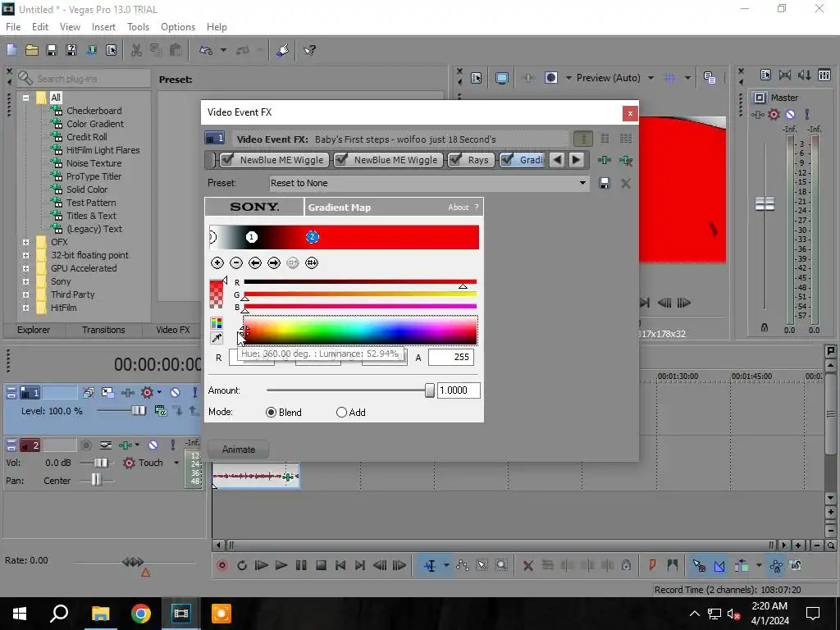Toggle the Rays effect checkbox
The width and height of the screenshot is (840, 630).
click(x=454, y=159)
